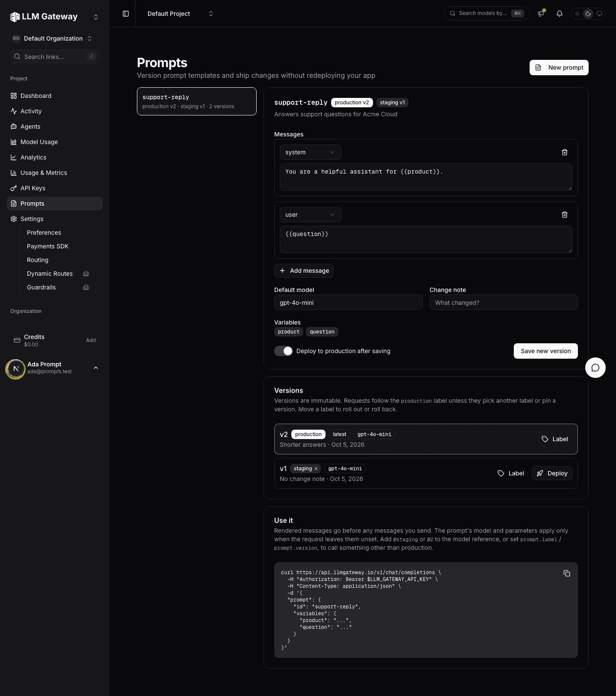Click Label button on v2 row
The width and height of the screenshot is (616, 696).
pyautogui.click(x=555, y=439)
